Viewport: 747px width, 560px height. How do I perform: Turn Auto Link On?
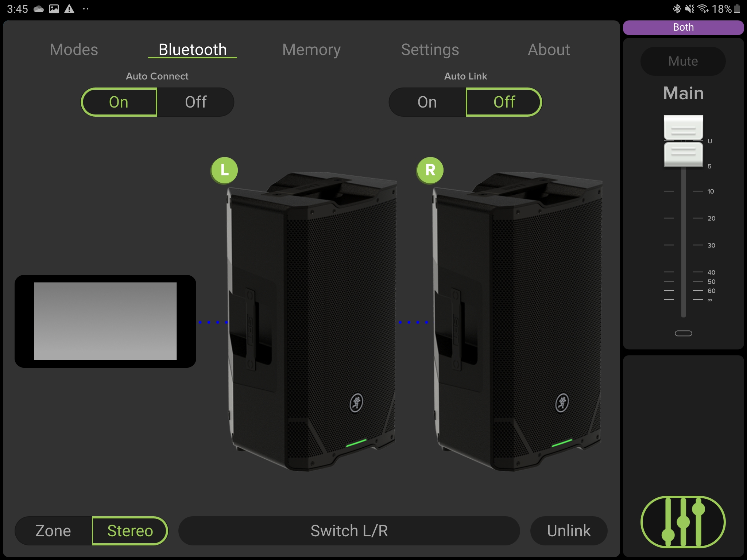(x=427, y=102)
